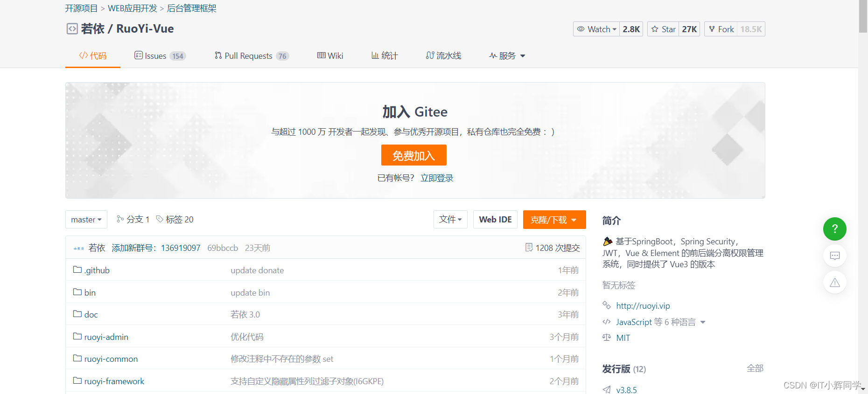This screenshot has height=394, width=868.
Task: Open the Wiki tab
Action: [x=330, y=56]
